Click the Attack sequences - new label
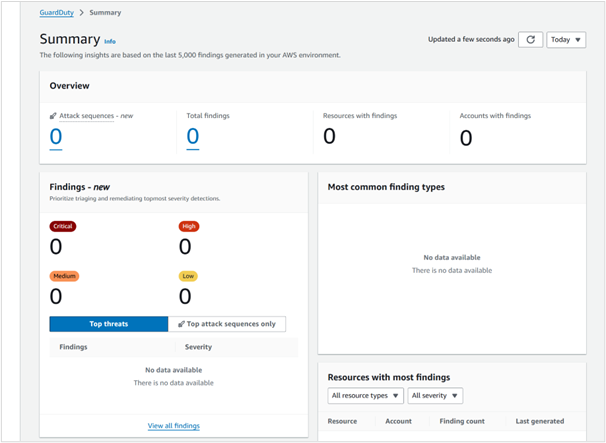 point(96,116)
